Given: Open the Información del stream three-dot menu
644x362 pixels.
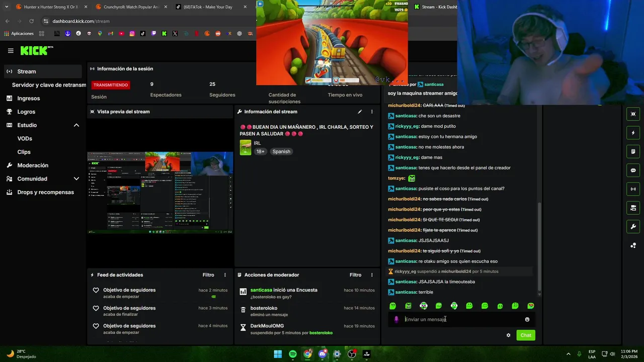Looking at the screenshot, I should [372, 112].
